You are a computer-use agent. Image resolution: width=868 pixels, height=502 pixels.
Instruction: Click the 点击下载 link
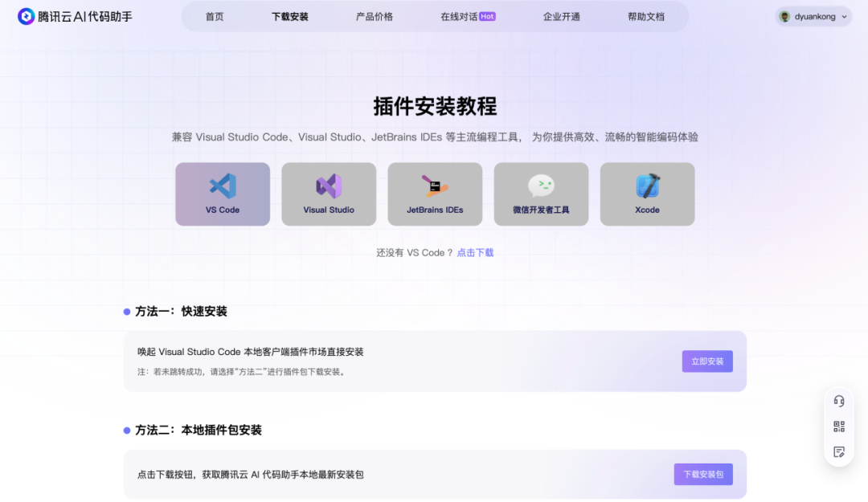[x=475, y=252]
